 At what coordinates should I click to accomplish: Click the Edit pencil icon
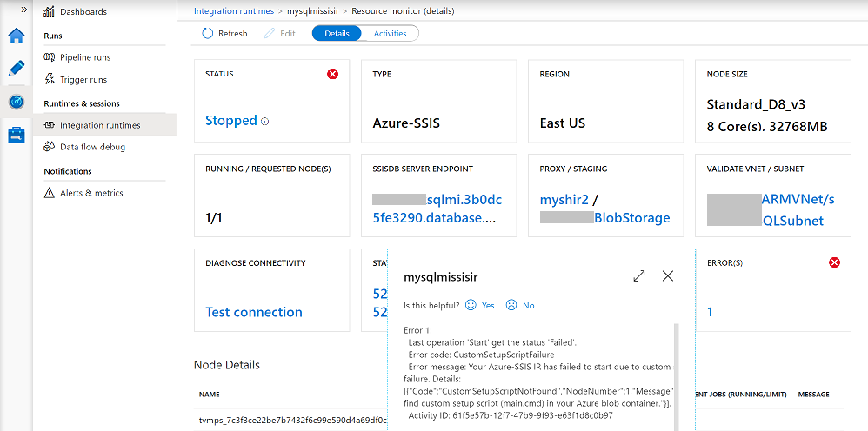tap(270, 34)
